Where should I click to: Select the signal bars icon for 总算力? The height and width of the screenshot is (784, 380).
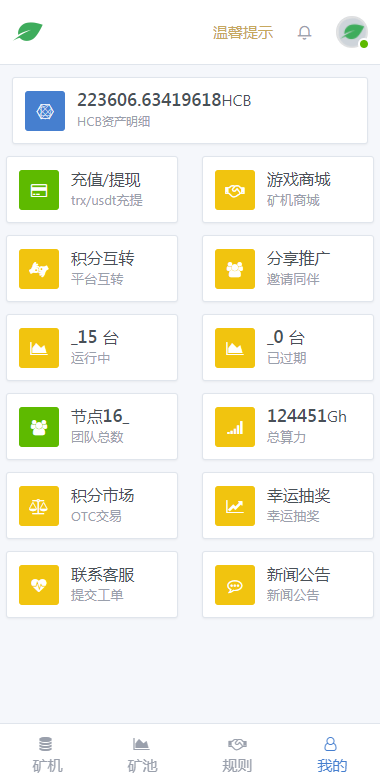click(x=235, y=427)
